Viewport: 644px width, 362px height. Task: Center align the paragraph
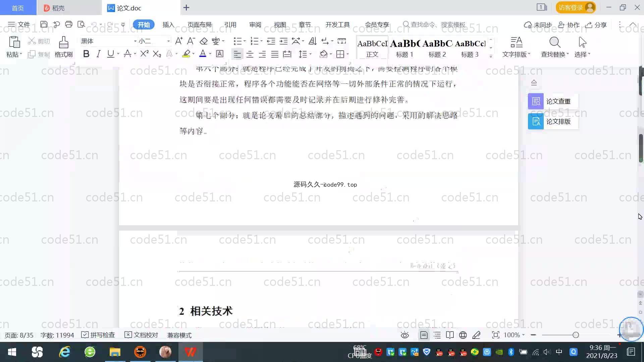tap(250, 54)
